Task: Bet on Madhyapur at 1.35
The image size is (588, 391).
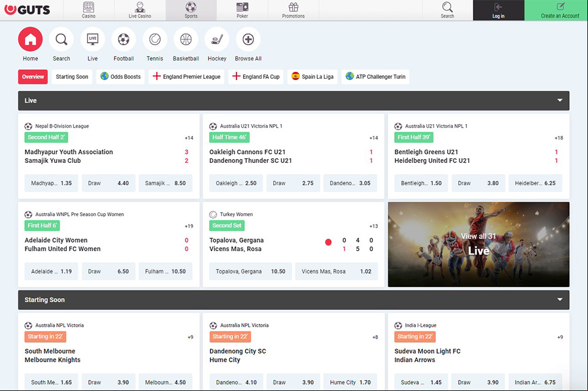Action: pos(51,183)
